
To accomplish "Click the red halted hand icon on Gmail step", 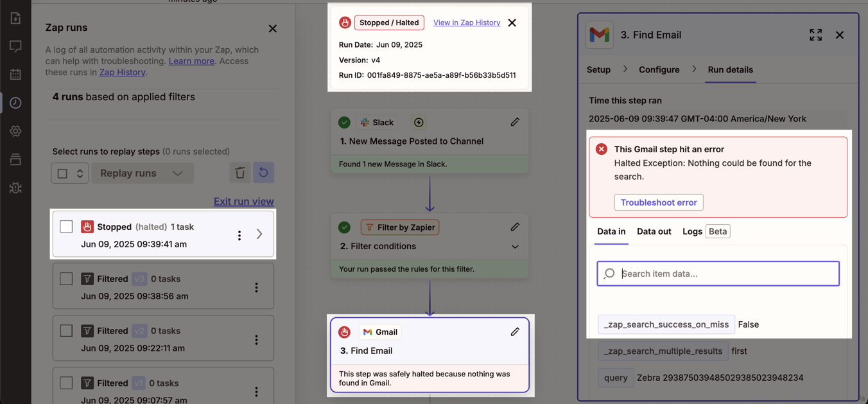I will pos(345,332).
